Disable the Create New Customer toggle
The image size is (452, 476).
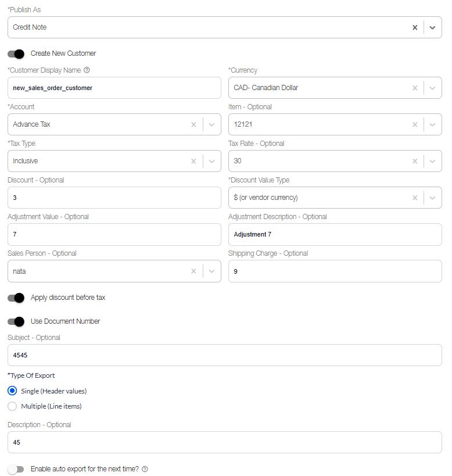pyautogui.click(x=16, y=54)
